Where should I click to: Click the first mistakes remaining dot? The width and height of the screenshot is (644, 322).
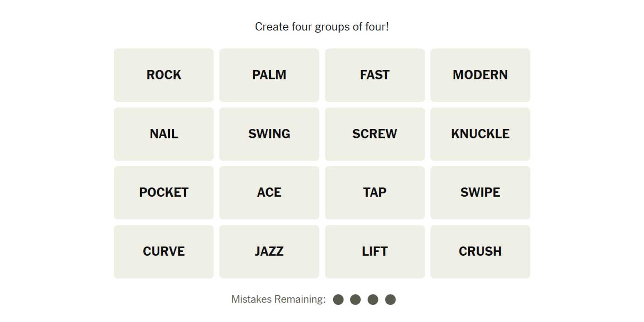[x=338, y=299]
